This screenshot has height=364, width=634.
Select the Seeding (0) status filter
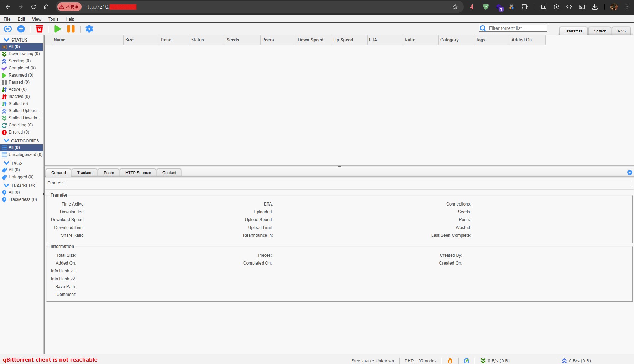21,61
